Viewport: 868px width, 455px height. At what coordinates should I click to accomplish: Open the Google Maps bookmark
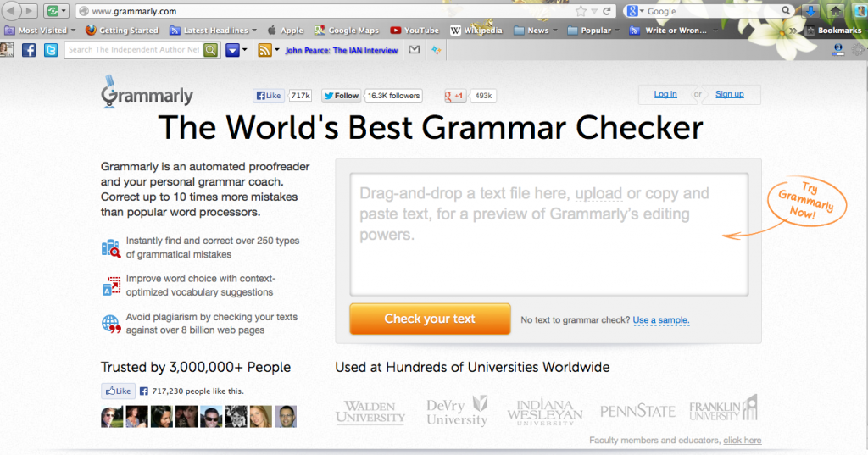(347, 31)
